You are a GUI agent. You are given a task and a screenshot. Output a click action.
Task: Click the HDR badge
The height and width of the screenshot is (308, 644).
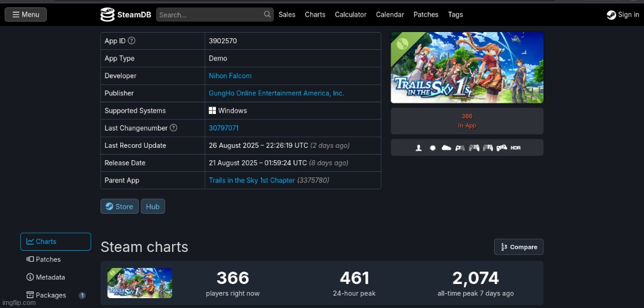click(516, 148)
